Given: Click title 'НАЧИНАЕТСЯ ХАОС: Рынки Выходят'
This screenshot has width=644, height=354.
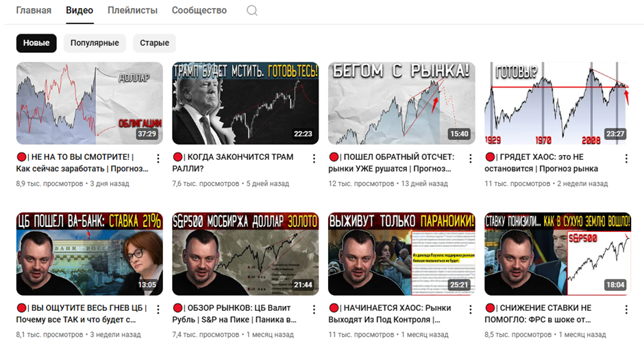Looking at the screenshot, I should pyautogui.click(x=390, y=314).
